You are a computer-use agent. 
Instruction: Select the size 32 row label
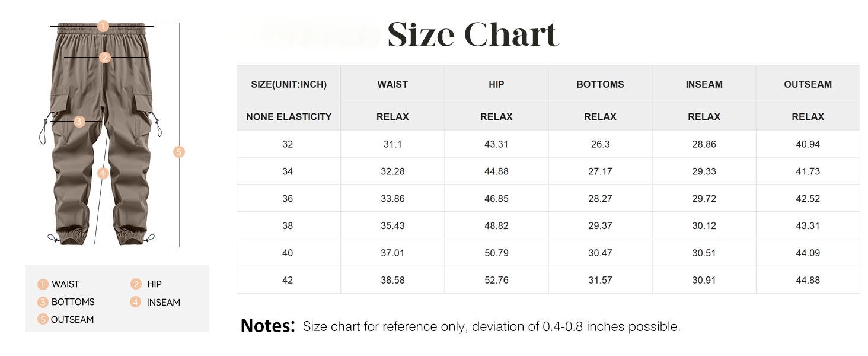(x=288, y=144)
